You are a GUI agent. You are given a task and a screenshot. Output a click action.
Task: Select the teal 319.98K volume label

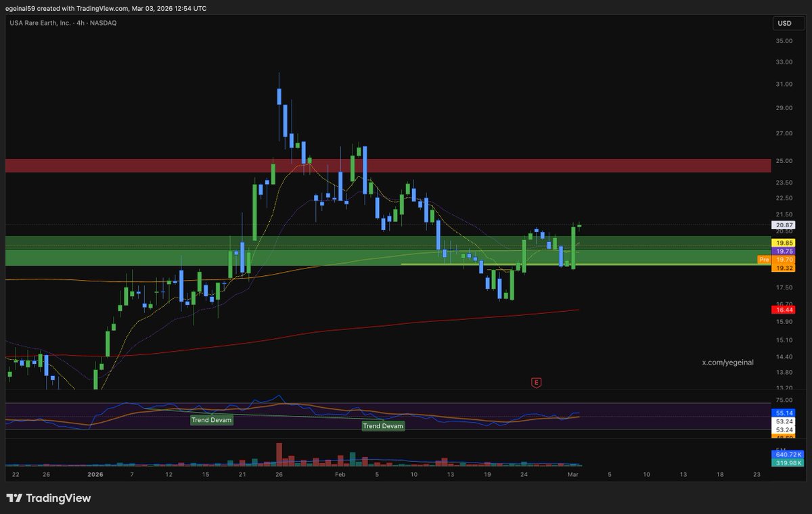coord(788,463)
